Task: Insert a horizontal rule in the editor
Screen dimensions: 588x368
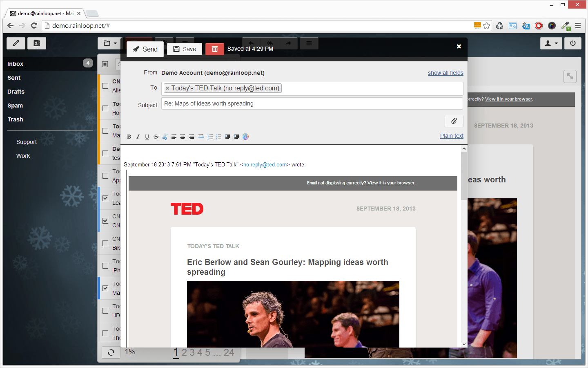Action: pyautogui.click(x=201, y=137)
